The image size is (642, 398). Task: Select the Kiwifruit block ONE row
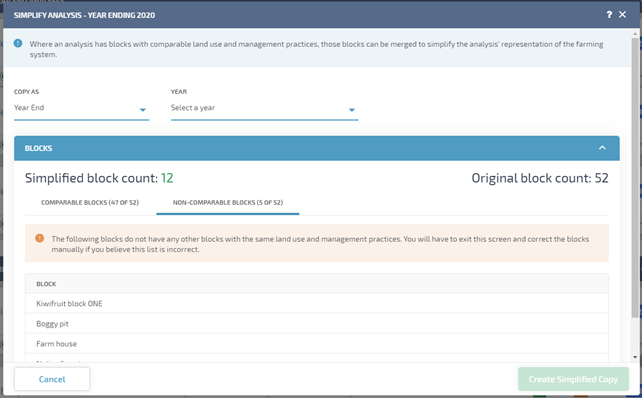pyautogui.click(x=317, y=303)
